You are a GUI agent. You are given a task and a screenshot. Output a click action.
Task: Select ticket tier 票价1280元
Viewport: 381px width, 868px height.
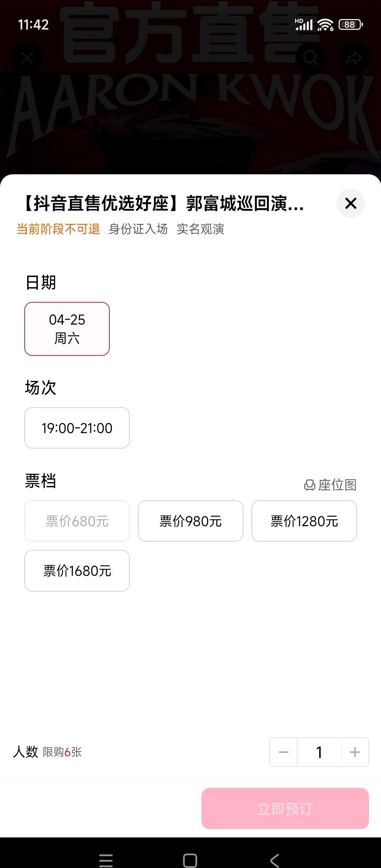point(304,521)
